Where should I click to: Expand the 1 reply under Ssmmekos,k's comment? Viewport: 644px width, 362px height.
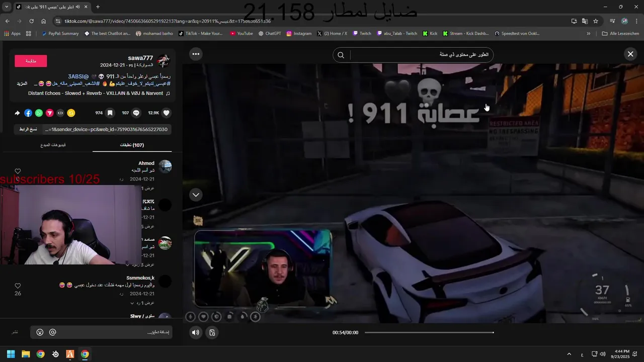[142, 303]
